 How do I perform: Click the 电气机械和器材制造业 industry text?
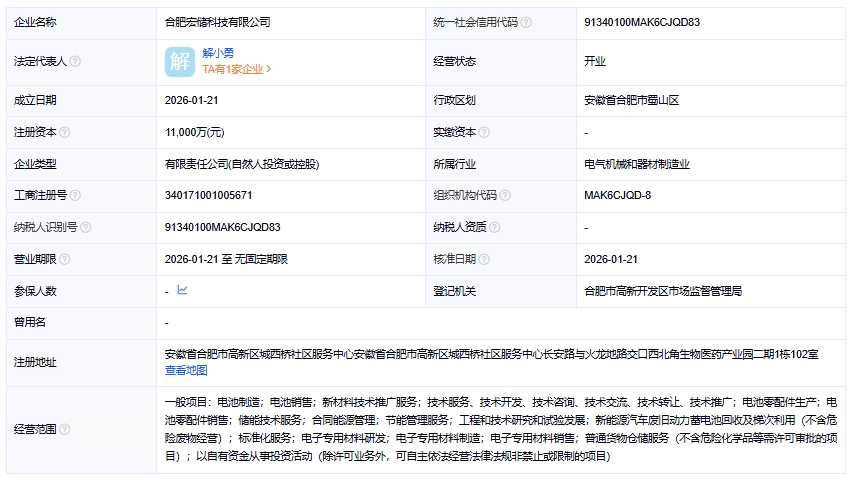637,164
